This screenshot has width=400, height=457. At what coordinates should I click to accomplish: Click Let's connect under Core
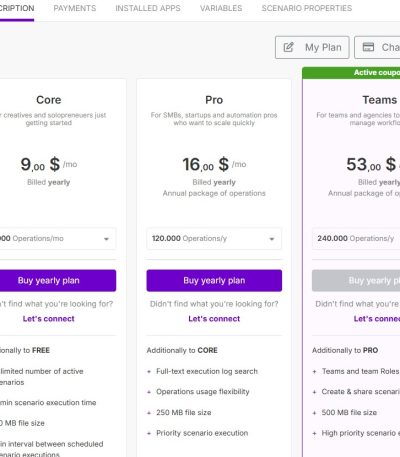[49, 319]
